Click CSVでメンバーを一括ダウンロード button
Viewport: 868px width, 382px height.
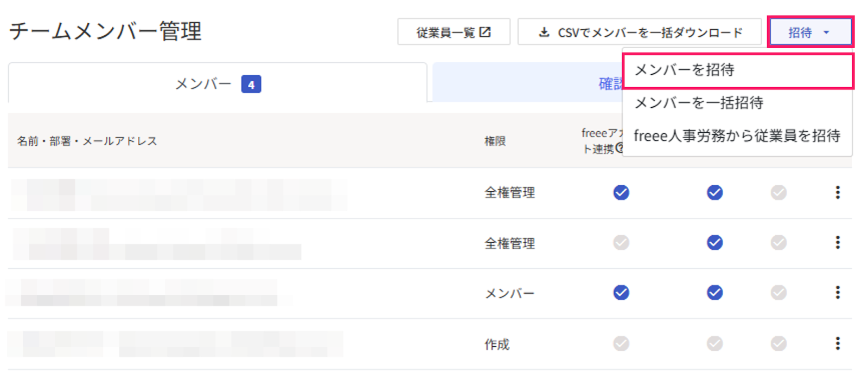[640, 32]
